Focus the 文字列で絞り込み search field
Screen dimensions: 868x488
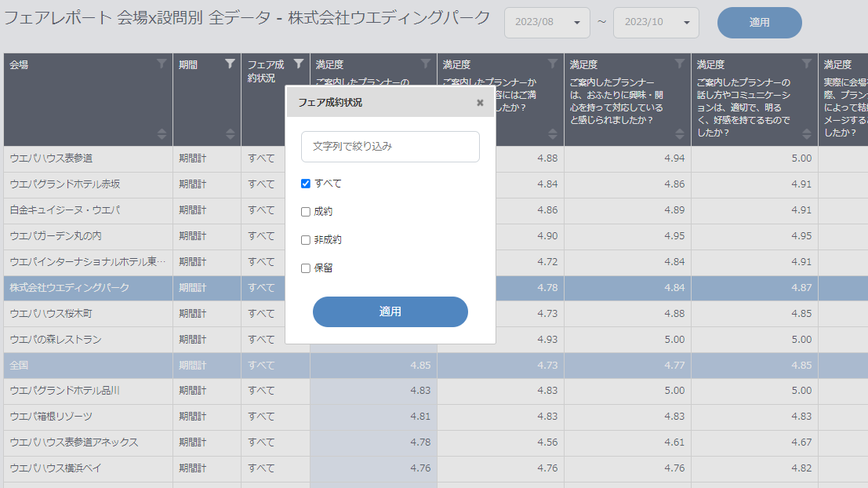[x=390, y=147]
